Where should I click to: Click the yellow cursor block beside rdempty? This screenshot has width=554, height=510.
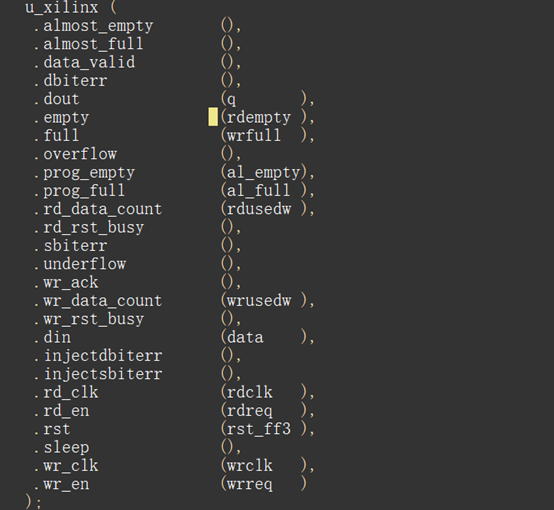(x=213, y=117)
